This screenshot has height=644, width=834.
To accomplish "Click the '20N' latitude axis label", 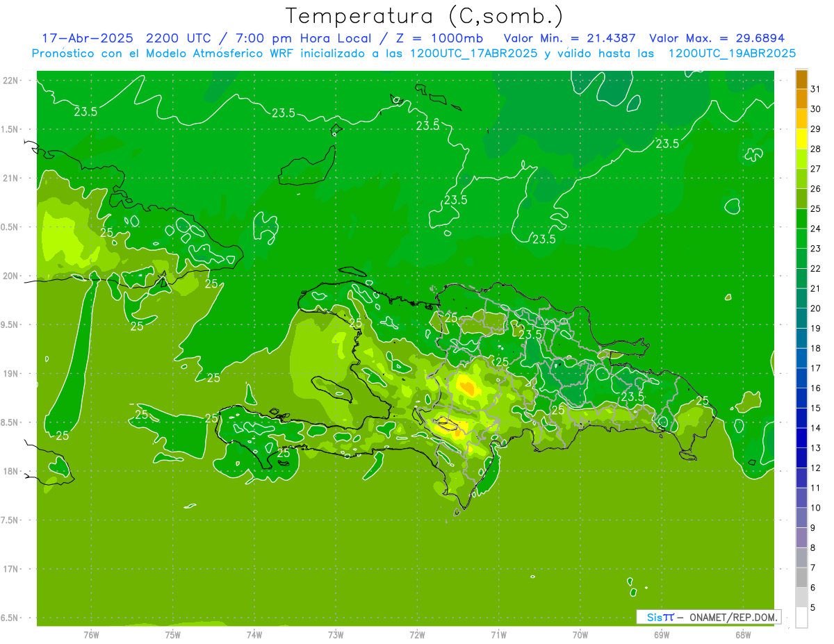I will click(x=11, y=276).
